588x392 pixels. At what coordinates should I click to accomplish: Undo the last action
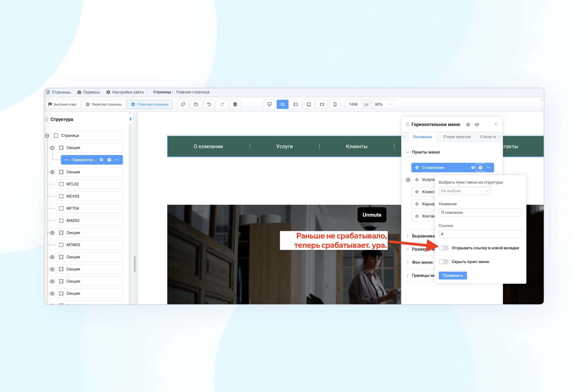209,104
